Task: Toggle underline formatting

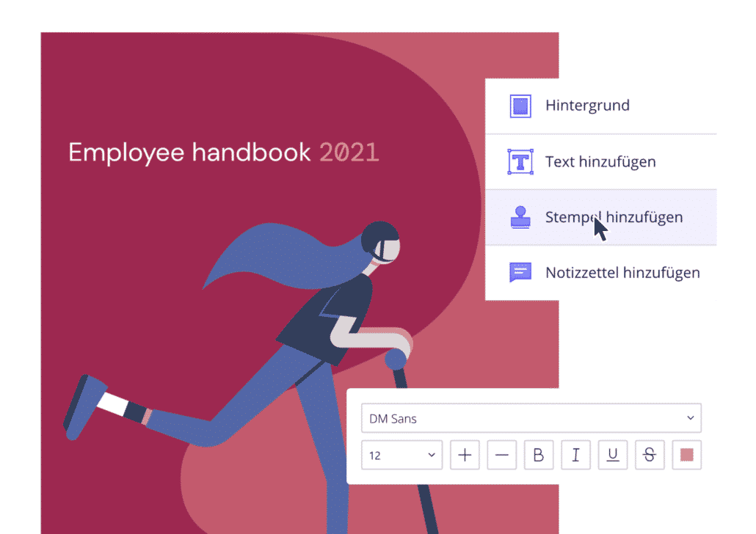Action: 613,455
